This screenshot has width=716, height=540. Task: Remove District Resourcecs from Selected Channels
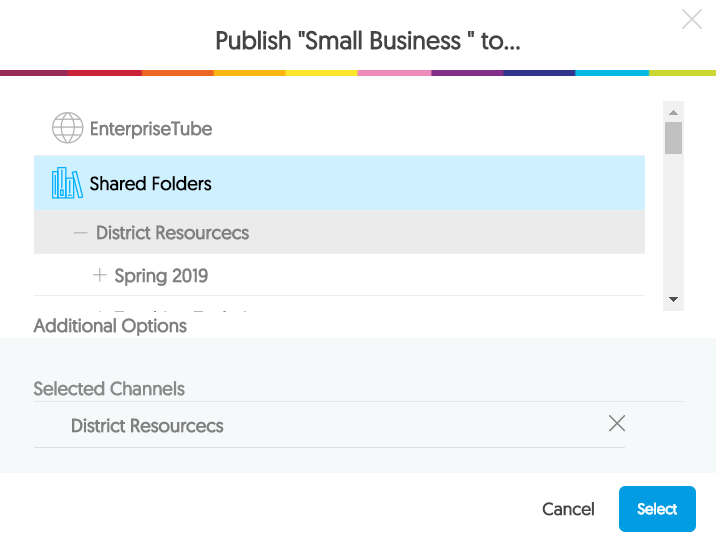(x=617, y=423)
